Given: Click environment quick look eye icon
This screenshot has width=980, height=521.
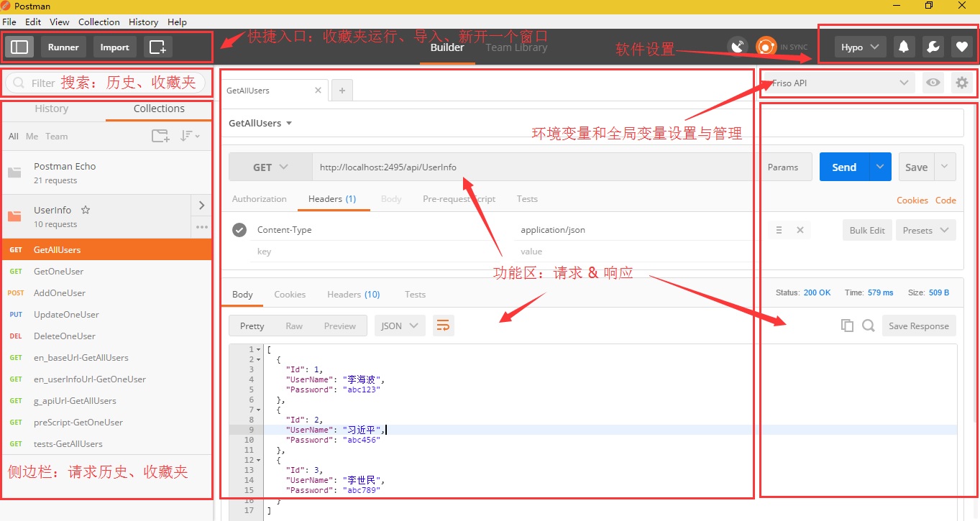Looking at the screenshot, I should click(x=933, y=83).
